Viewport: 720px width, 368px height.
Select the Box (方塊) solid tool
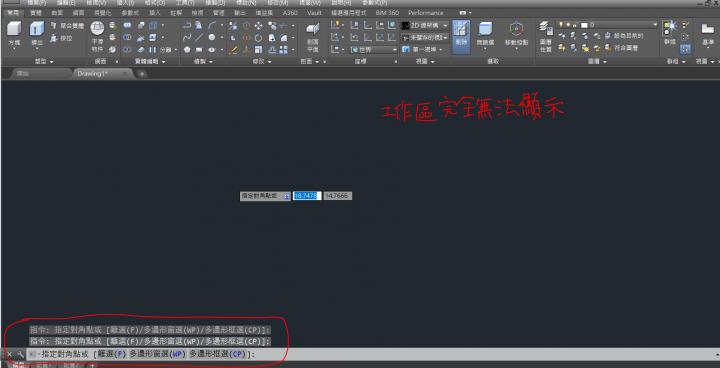[14, 34]
